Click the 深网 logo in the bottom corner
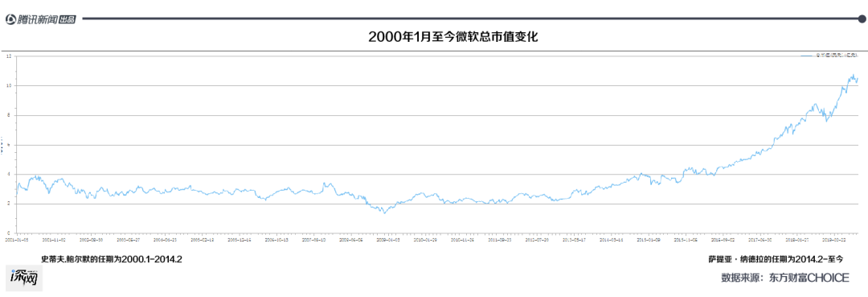 click(24, 278)
